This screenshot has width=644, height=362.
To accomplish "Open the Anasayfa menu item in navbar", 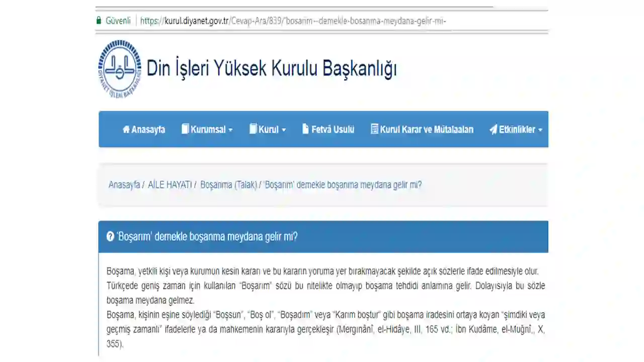I will [x=143, y=129].
